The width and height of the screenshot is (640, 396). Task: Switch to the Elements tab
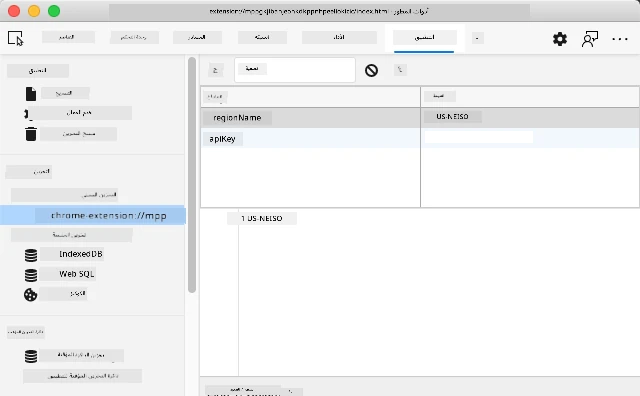(68, 37)
